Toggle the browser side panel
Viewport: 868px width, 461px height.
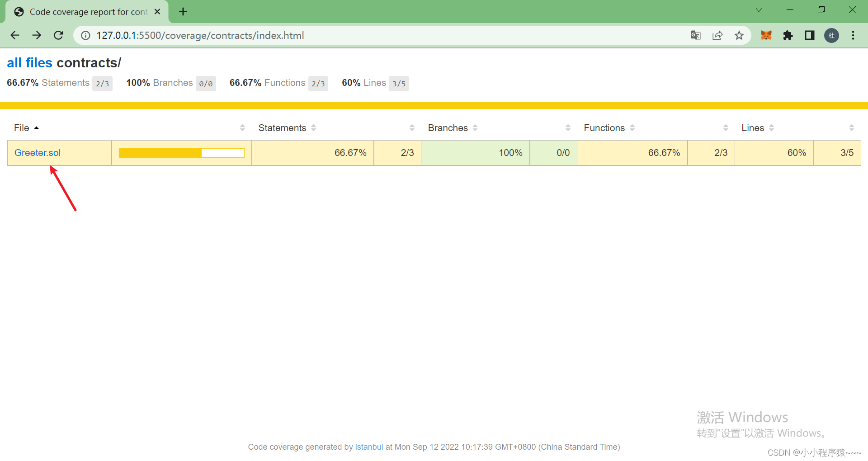pyautogui.click(x=810, y=35)
